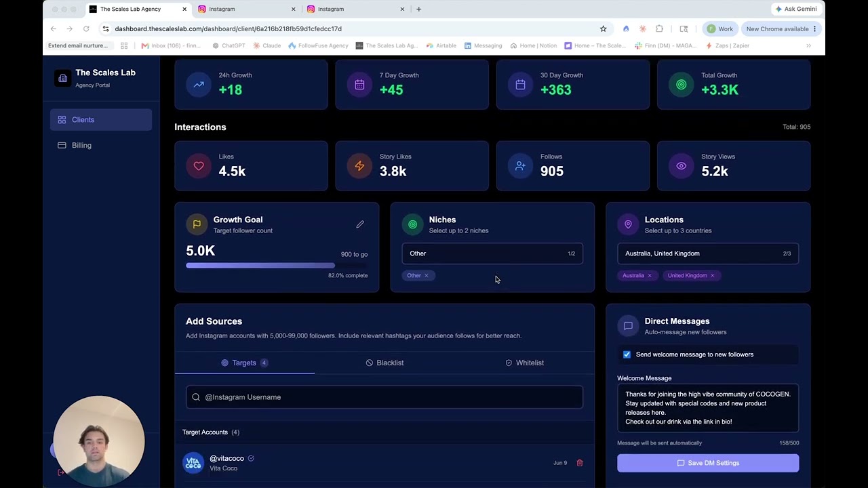Switch to the Whitelist tab
The width and height of the screenshot is (868, 488).
[524, 363]
